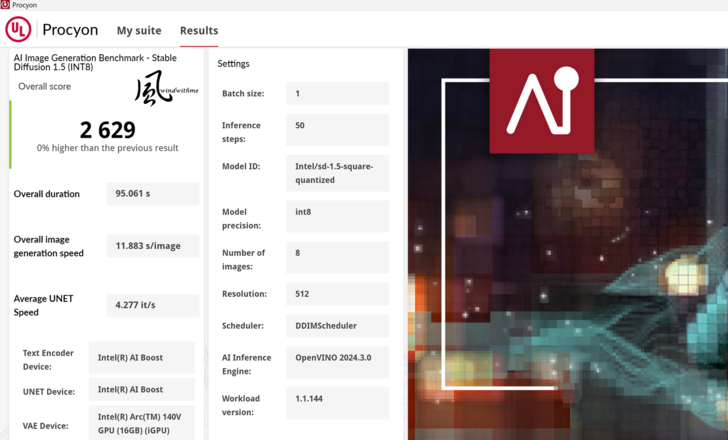Click the Average UNET Speed label

pos(43,305)
